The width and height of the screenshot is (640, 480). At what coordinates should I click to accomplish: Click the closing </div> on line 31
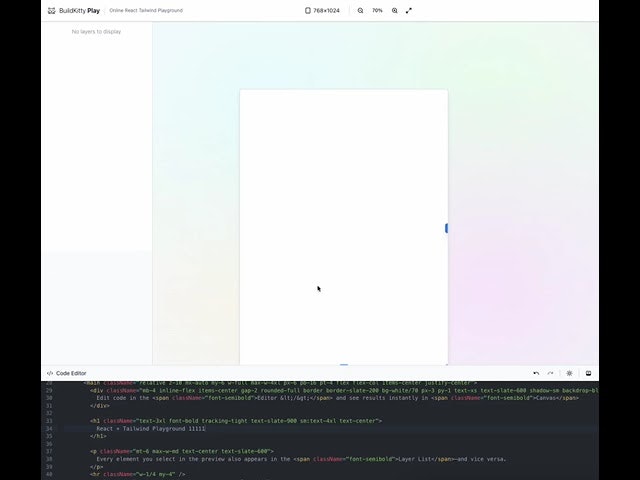(x=100, y=406)
